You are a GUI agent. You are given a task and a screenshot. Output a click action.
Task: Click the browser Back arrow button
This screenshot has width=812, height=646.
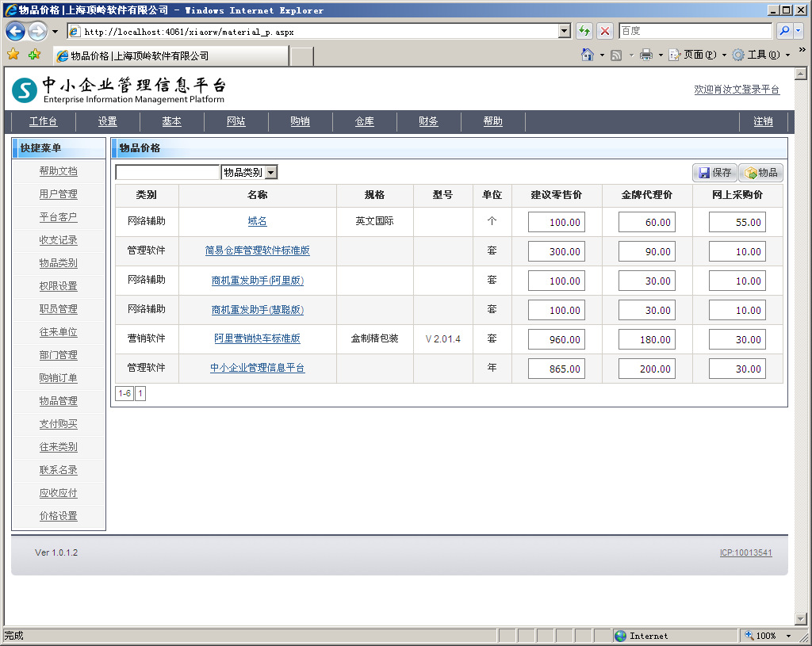(15, 32)
